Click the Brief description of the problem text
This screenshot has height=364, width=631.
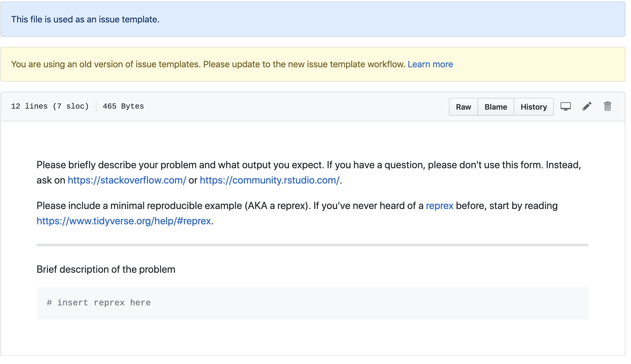pyautogui.click(x=106, y=270)
